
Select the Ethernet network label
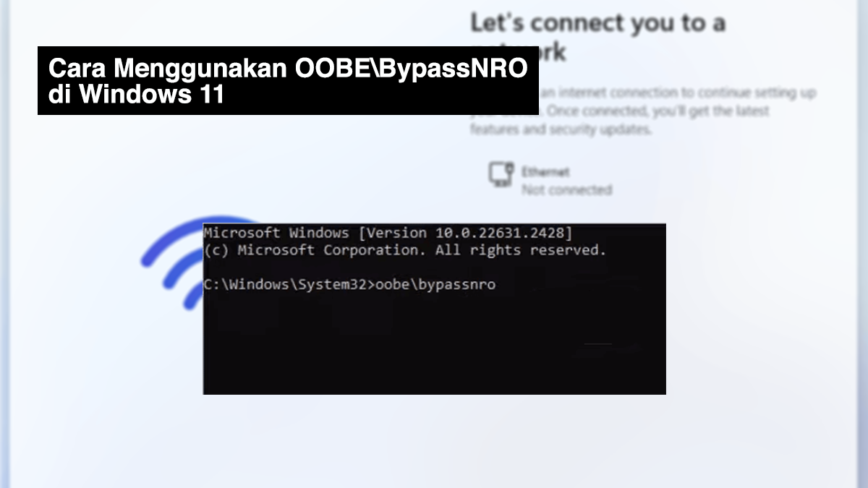coord(545,172)
